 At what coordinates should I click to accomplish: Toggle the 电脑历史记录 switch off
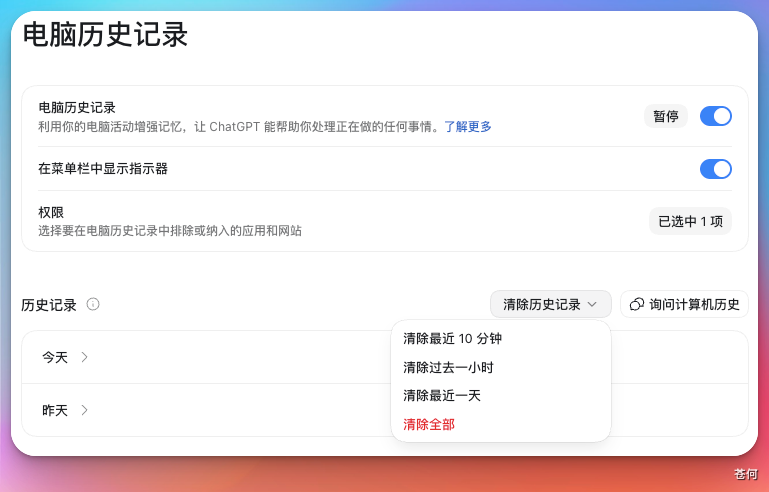click(x=716, y=116)
